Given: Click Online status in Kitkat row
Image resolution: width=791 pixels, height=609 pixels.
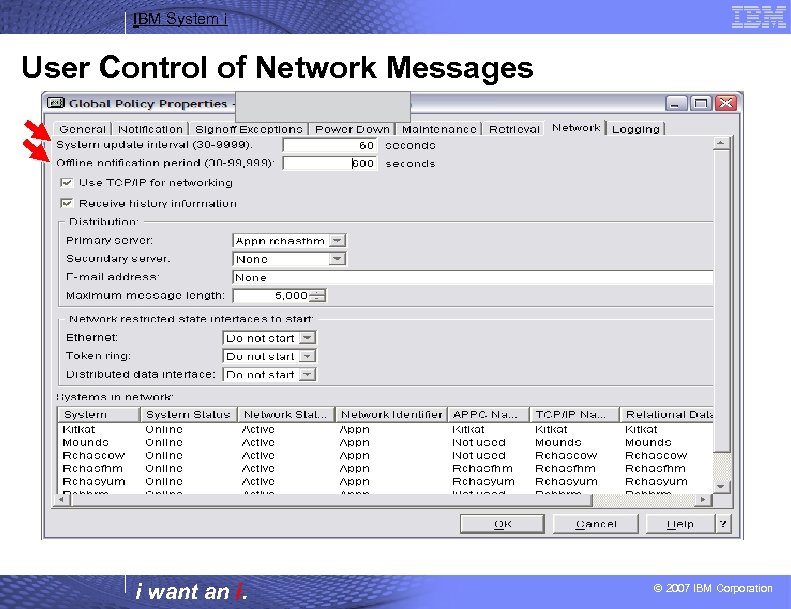Looking at the screenshot, I should 164,429.
